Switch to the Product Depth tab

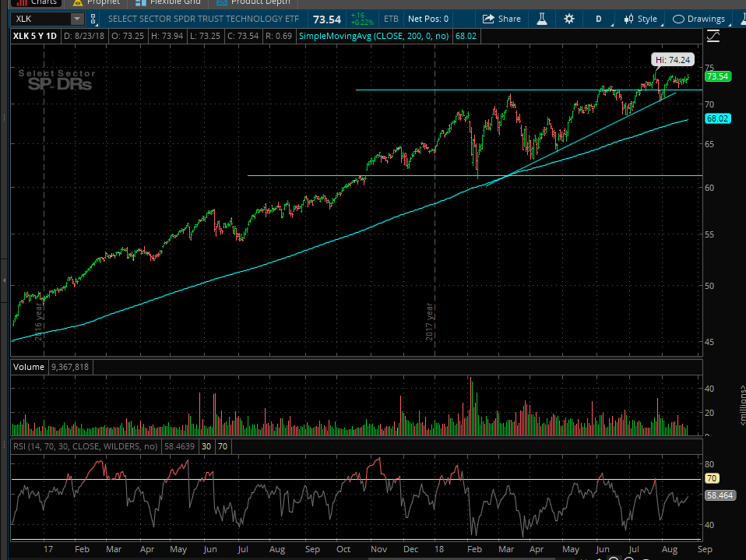(254, 3)
